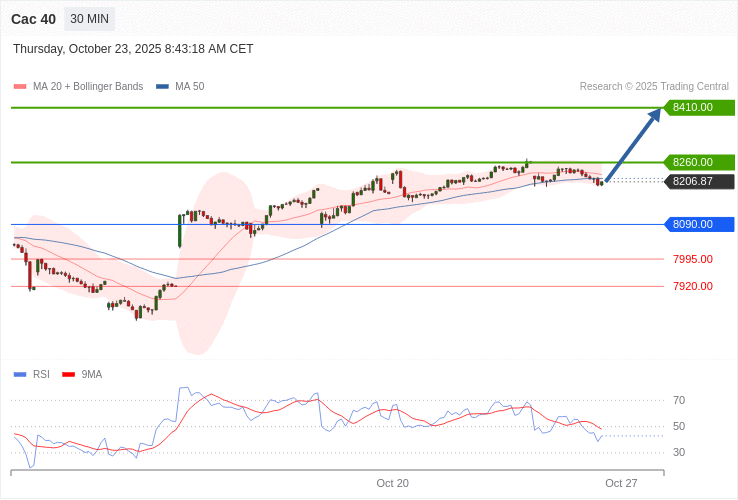Click the 8206.87 current price tag

[698, 181]
